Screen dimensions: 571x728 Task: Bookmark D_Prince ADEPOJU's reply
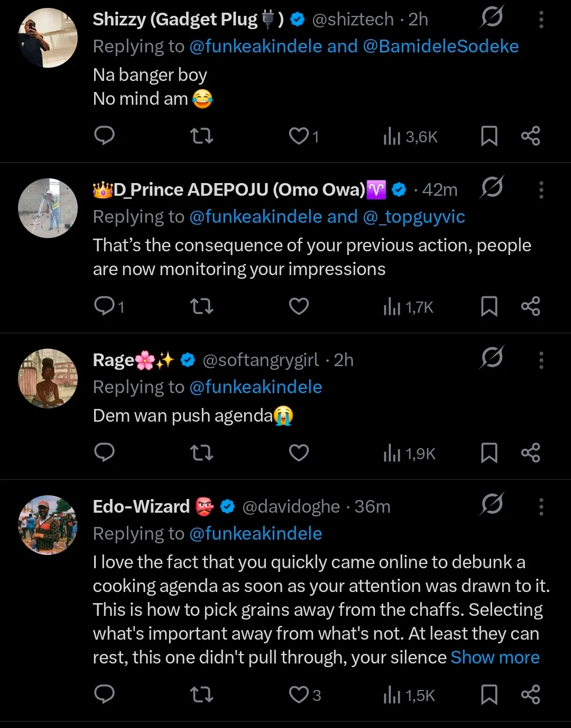[489, 306]
